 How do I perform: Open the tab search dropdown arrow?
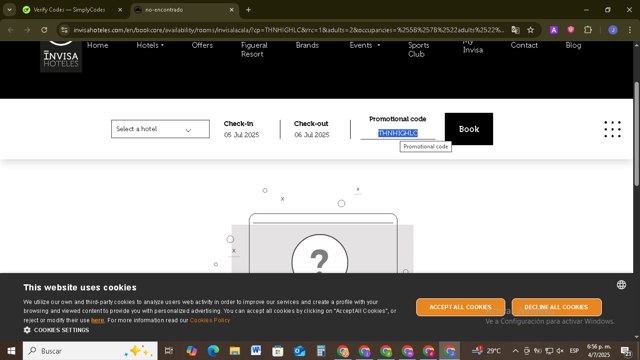[9, 10]
